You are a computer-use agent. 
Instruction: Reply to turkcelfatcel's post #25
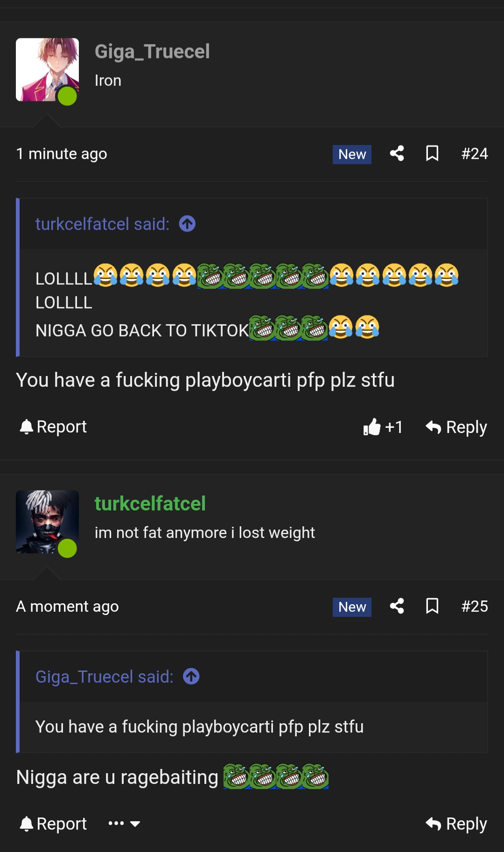point(456,824)
